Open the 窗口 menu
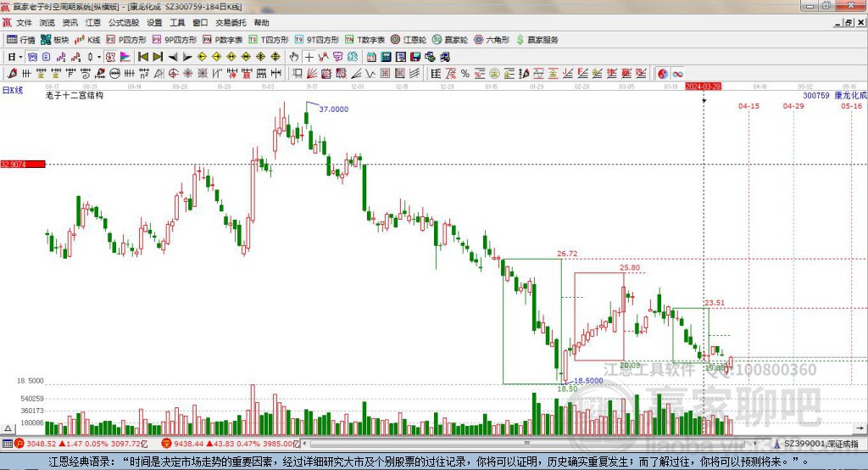868x470 pixels. [200, 23]
